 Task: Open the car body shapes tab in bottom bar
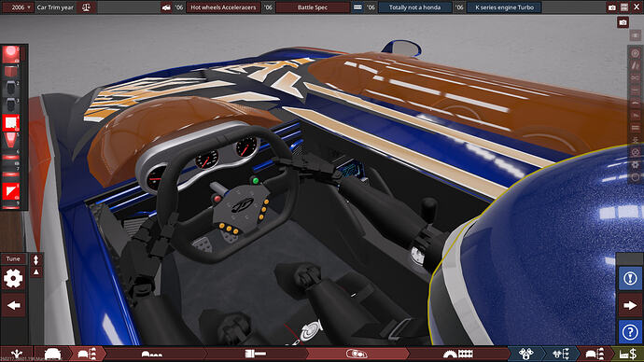coord(152,354)
